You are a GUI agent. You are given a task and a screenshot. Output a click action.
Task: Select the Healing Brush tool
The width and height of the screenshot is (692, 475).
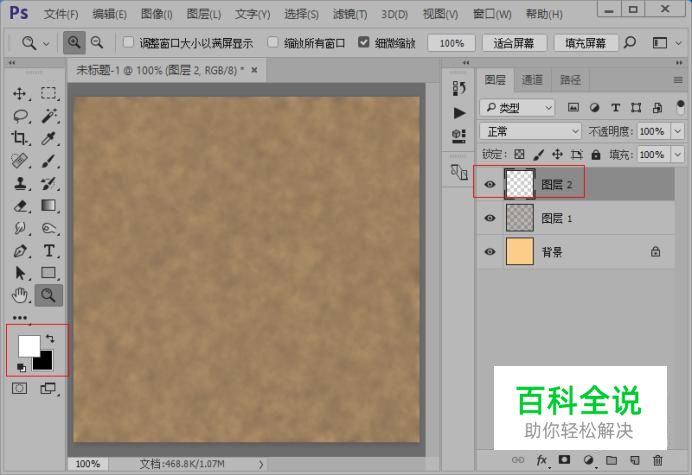19,161
